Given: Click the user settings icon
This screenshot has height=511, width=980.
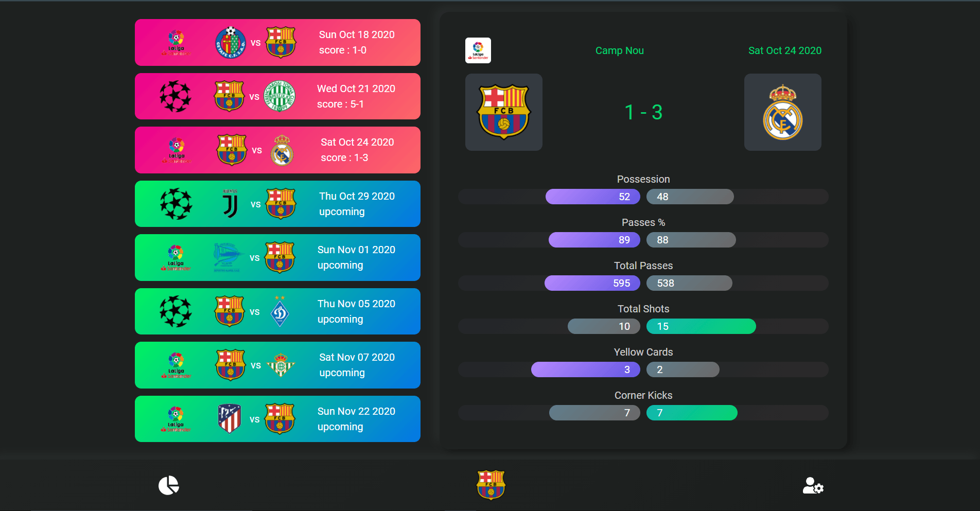Looking at the screenshot, I should click(813, 485).
